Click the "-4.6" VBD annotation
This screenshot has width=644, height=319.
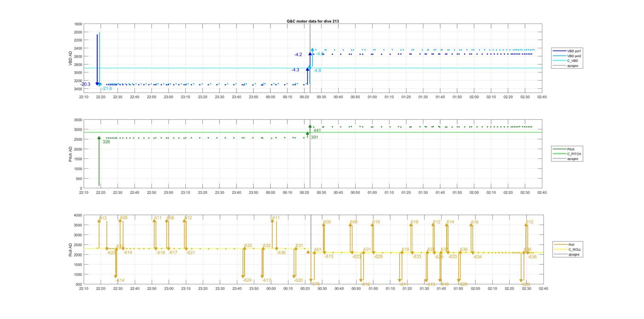[320, 54]
